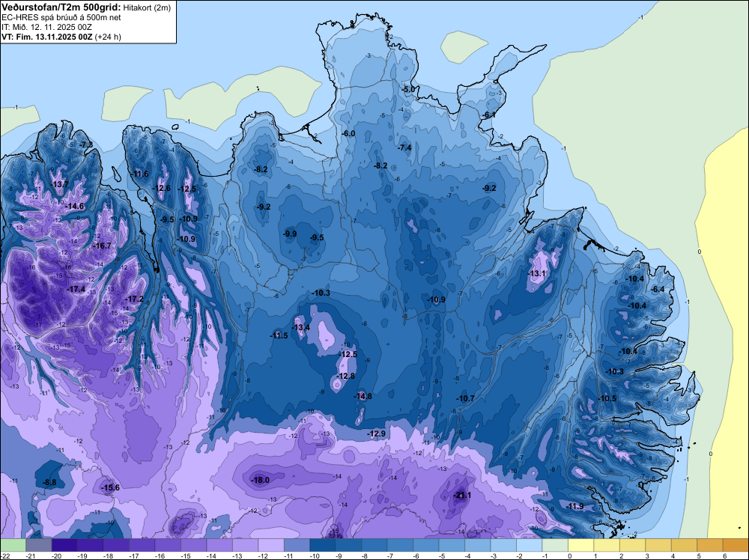The width and height of the screenshot is (749, 560).
Task: Click the -10.5 temperature value
Action: coord(607,398)
